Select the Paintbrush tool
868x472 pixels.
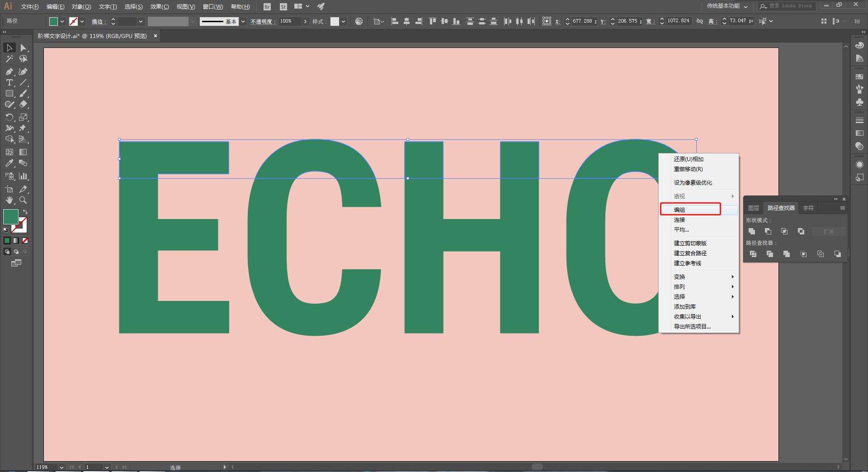[x=24, y=93]
